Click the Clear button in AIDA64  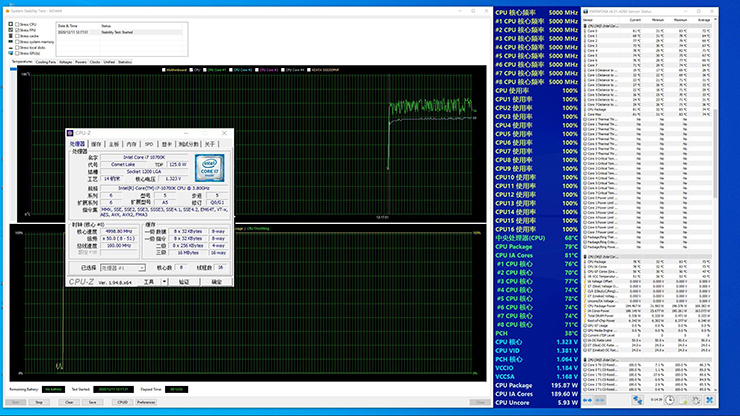(69, 402)
